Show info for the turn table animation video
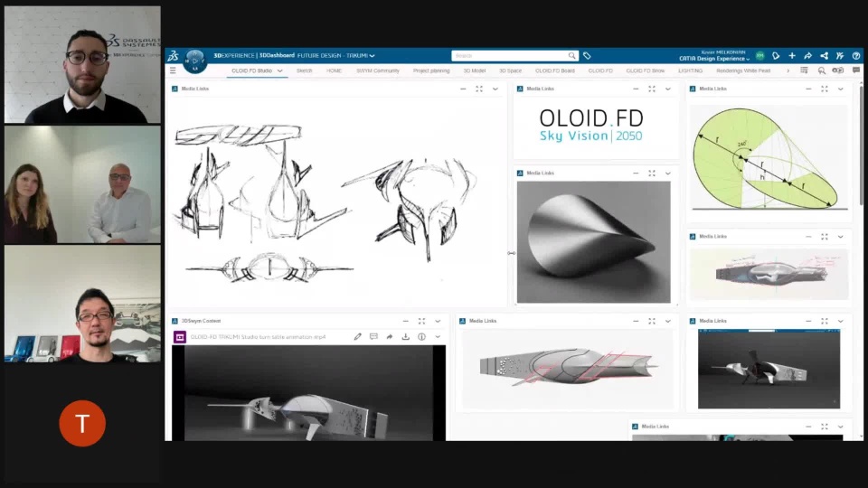Viewport: 868px width, 488px height. point(421,336)
